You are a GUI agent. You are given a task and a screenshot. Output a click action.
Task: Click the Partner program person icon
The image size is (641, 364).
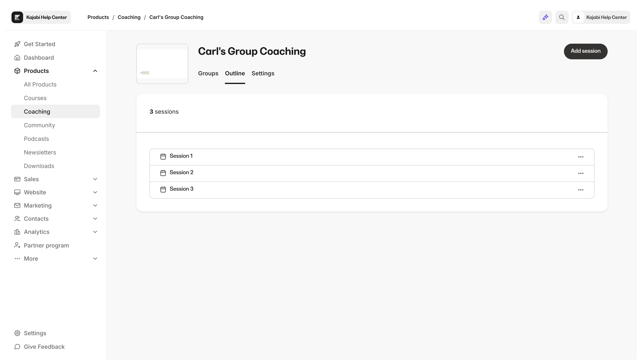(x=17, y=245)
